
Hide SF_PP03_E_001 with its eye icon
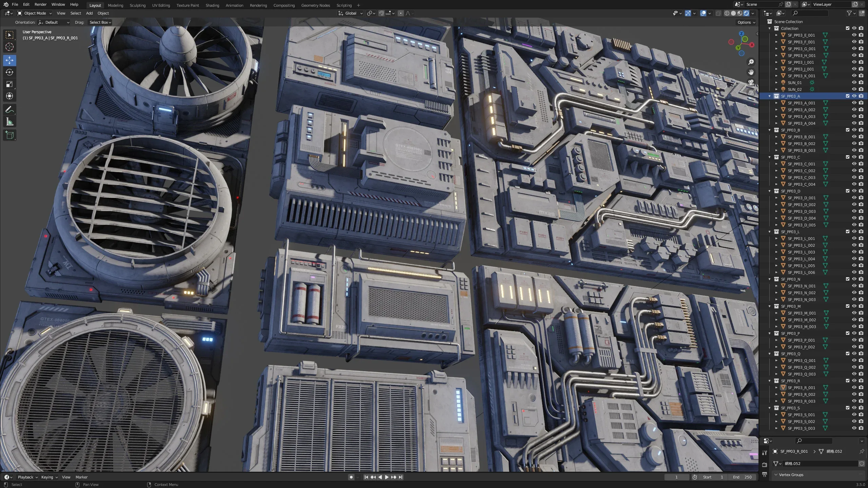coord(854,35)
